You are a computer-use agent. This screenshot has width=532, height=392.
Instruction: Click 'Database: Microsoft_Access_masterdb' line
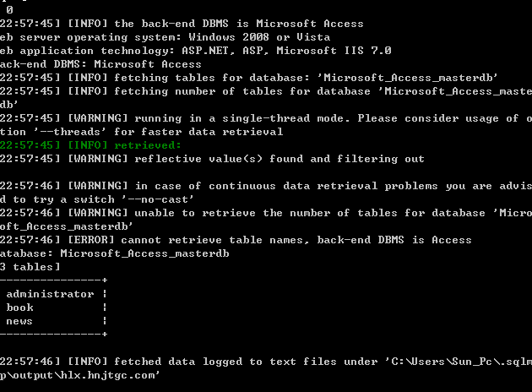114,253
